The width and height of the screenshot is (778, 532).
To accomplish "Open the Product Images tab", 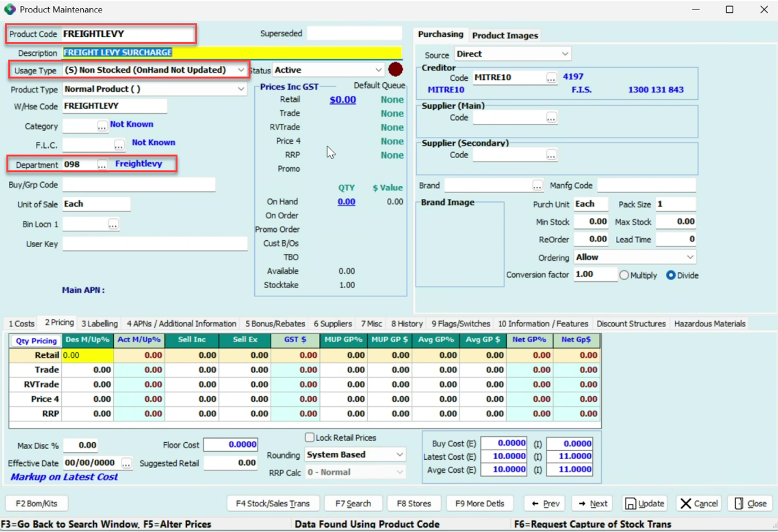I will point(504,35).
